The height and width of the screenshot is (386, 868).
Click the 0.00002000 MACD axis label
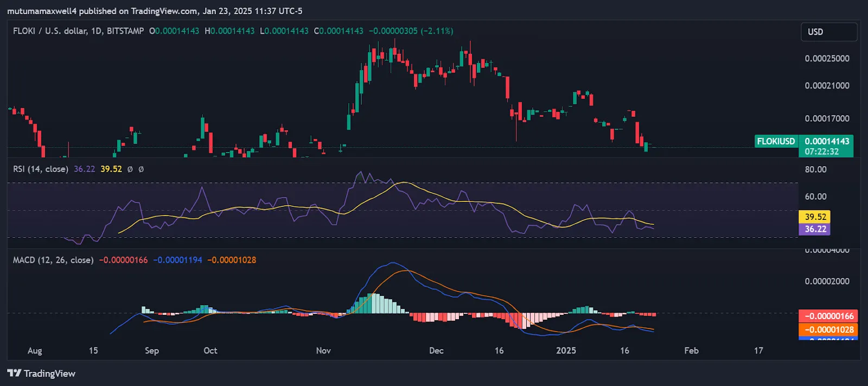[827, 281]
